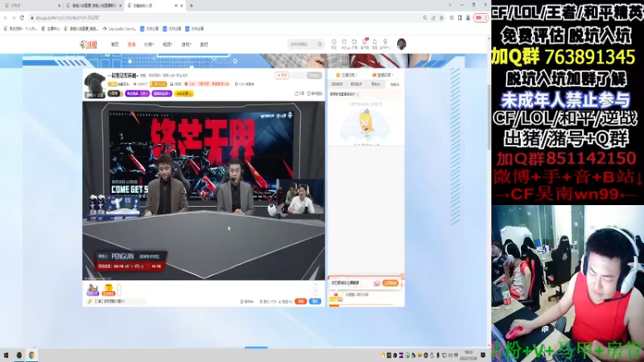Click the purple gift icon below video
The height and width of the screenshot is (362, 644).
[x=93, y=290]
